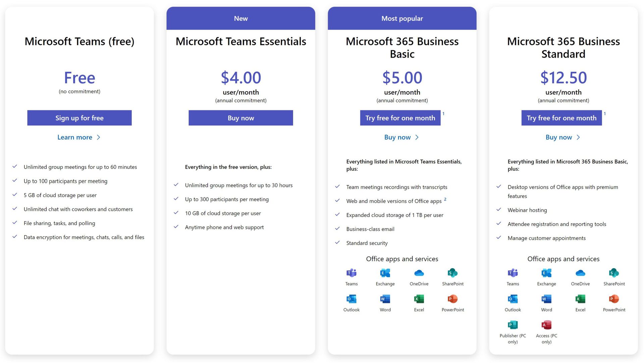This screenshot has width=644, height=363.
Task: Click Sign up for free button
Action: pyautogui.click(x=79, y=118)
